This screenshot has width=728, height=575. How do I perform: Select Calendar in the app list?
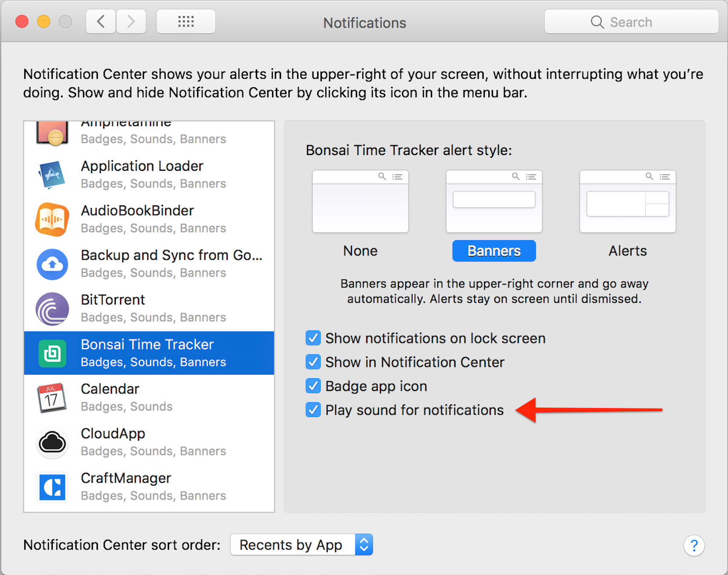pyautogui.click(x=149, y=398)
